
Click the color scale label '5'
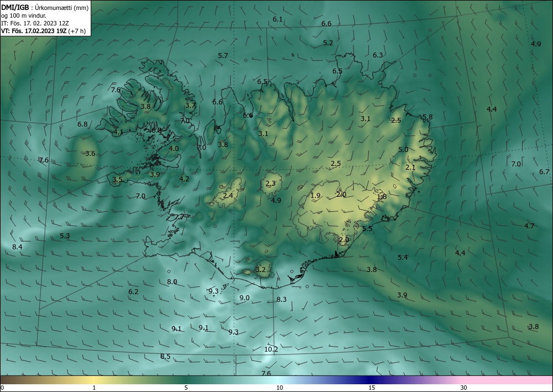point(186,388)
